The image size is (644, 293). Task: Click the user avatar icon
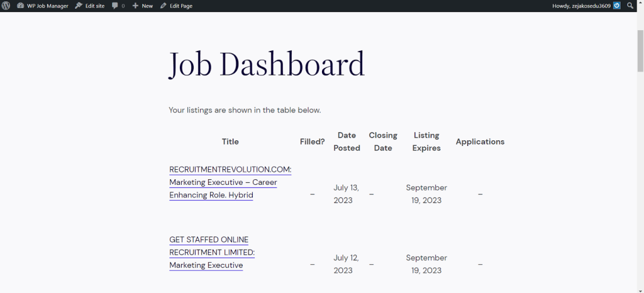(x=617, y=6)
